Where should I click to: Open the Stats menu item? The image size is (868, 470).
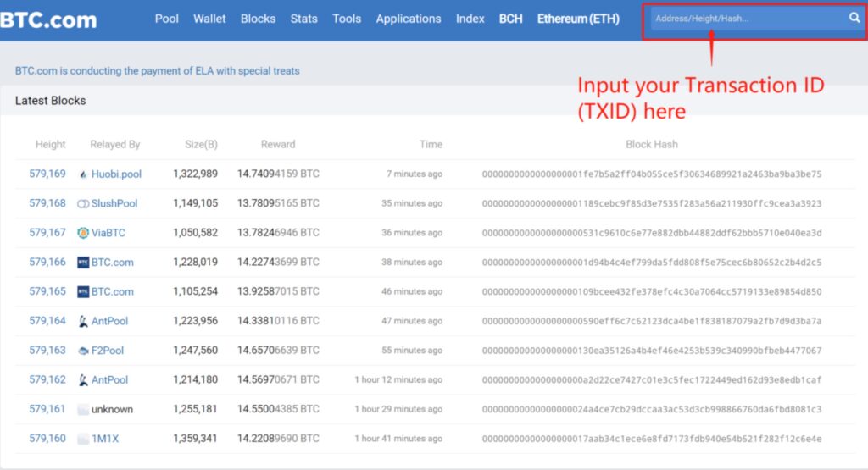304,19
